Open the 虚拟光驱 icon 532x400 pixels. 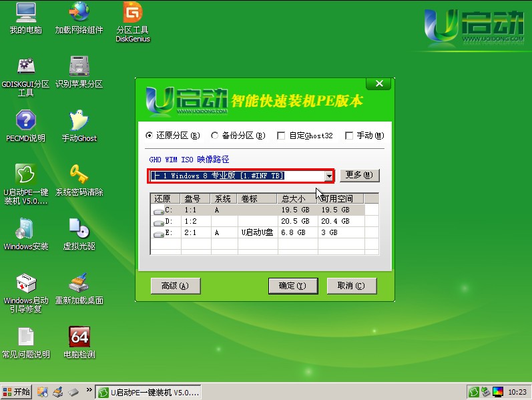pos(79,234)
